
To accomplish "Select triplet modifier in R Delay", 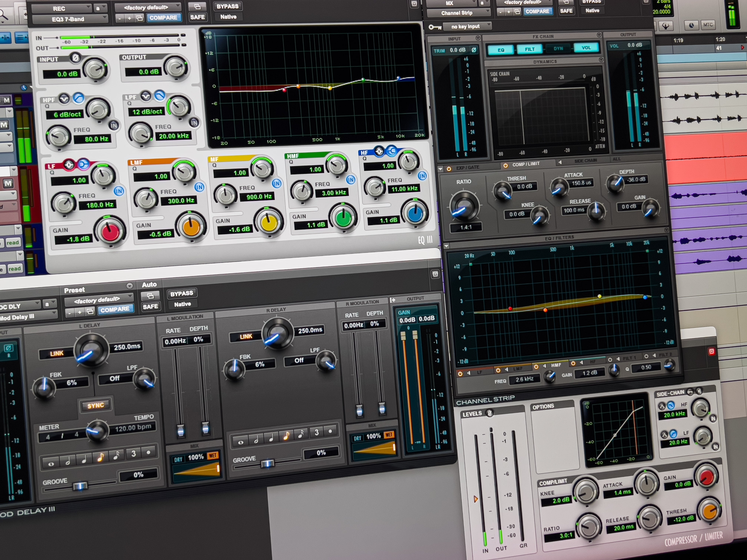I will [x=316, y=432].
